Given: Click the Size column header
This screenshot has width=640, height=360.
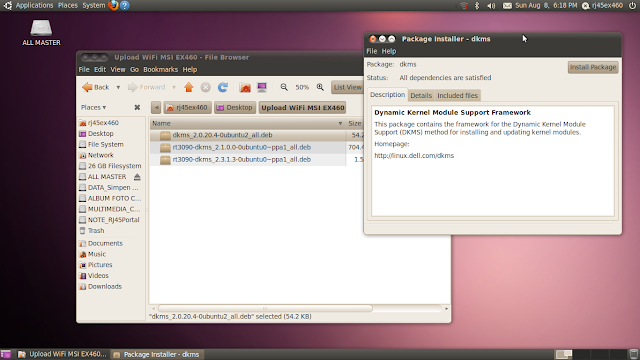Looking at the screenshot, I should point(354,123).
